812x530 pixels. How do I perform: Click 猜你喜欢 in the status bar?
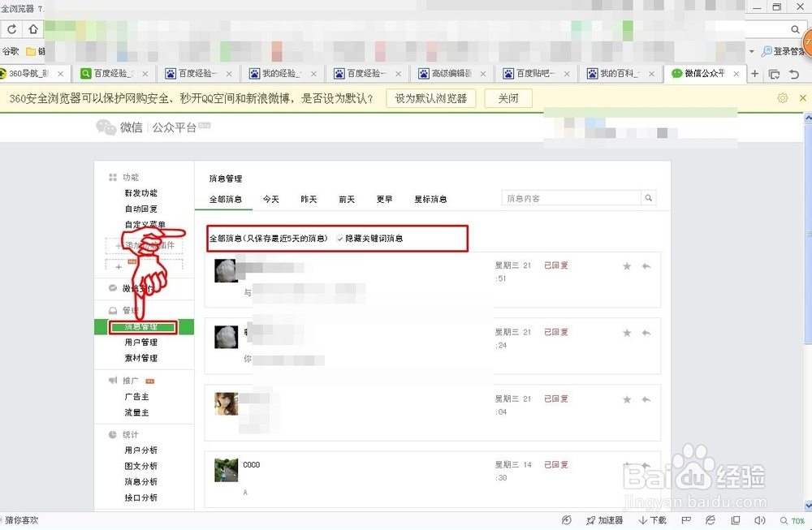pyautogui.click(x=22, y=520)
